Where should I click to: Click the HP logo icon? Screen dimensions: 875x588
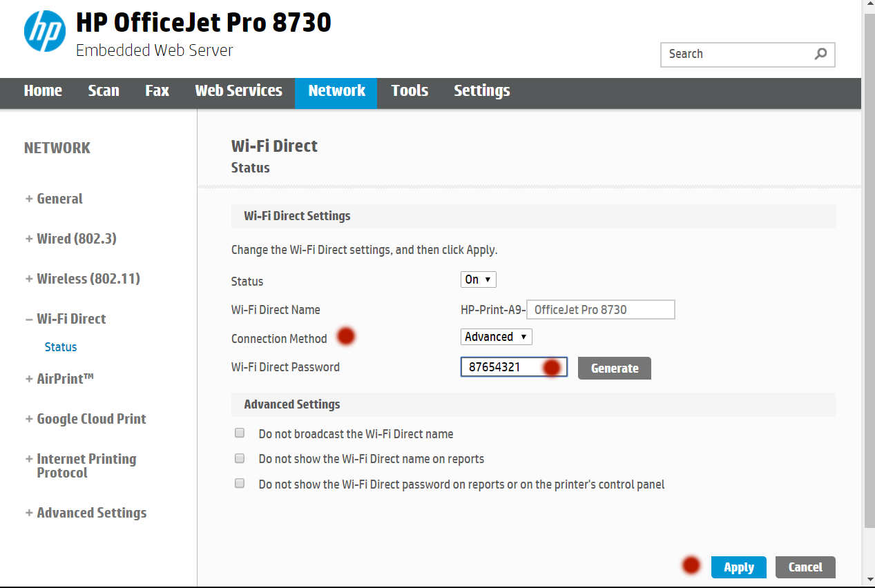pos(45,31)
